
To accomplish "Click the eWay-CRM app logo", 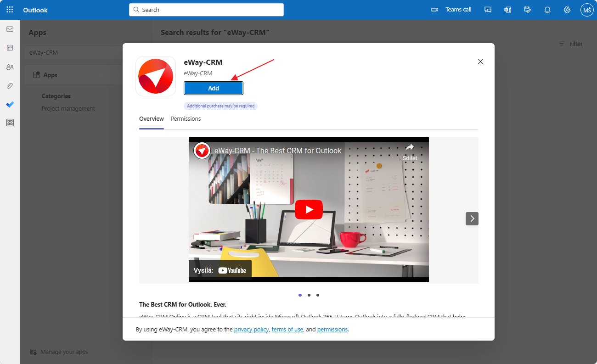I will 156,76.
